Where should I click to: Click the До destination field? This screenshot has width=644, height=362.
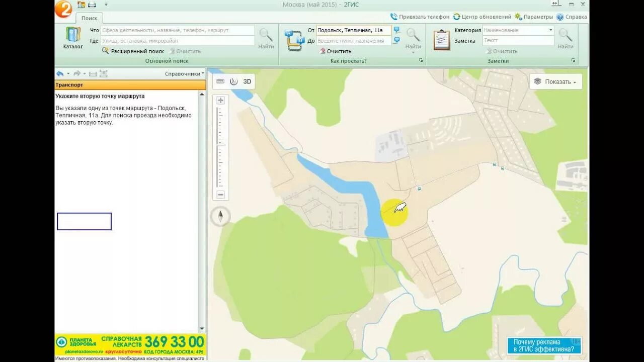[354, 41]
